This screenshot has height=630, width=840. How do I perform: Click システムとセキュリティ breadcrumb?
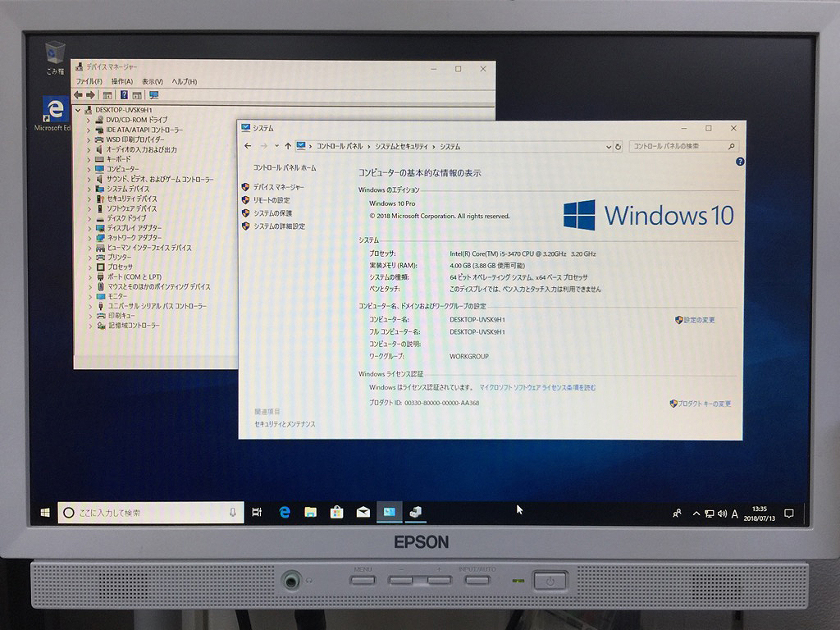tap(401, 146)
